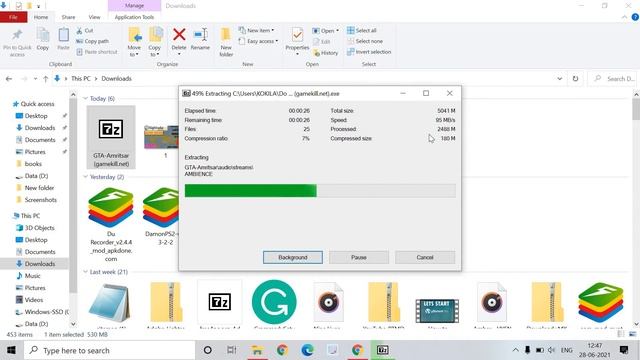Open Windows-SSD drive in navigation pane

tap(42, 311)
